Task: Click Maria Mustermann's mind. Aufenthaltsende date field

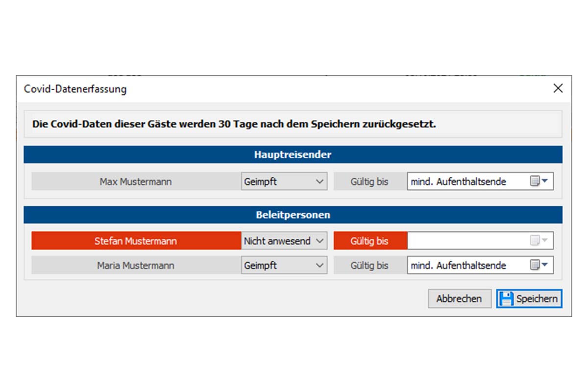Action: pyautogui.click(x=465, y=266)
